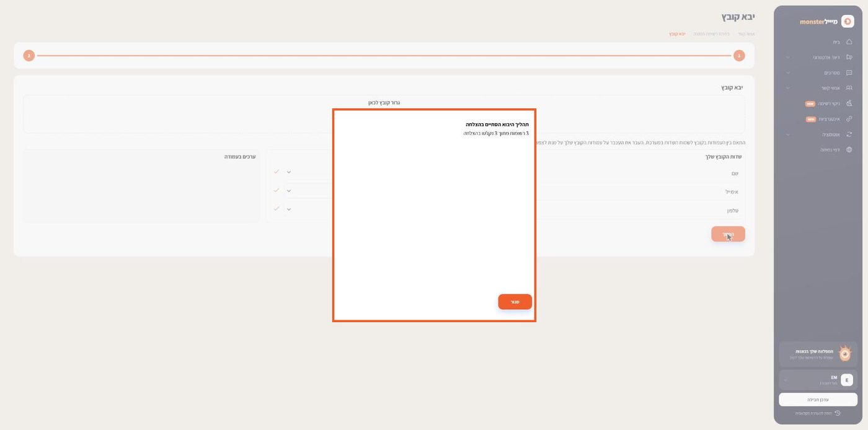Image resolution: width=868 pixels, height=430 pixels.
Task: Click the checkmark icon in the שם row
Action: [277, 172]
